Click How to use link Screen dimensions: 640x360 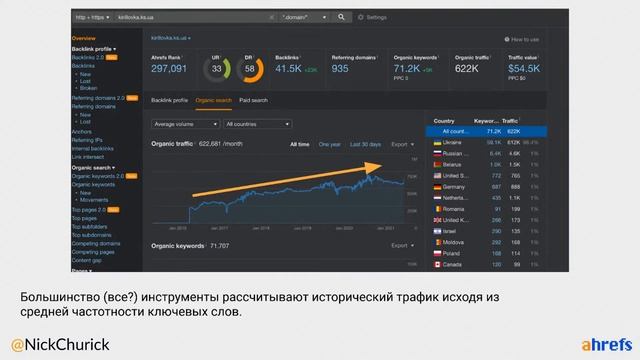(525, 40)
